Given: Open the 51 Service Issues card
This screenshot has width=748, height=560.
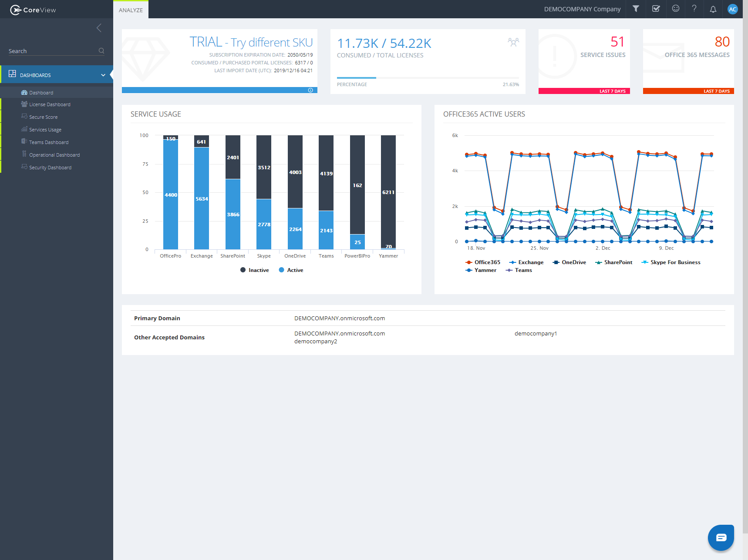Looking at the screenshot, I should 584,61.
